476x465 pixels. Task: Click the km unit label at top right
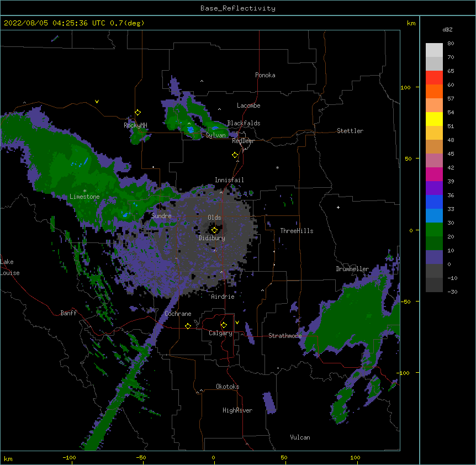[x=411, y=23]
